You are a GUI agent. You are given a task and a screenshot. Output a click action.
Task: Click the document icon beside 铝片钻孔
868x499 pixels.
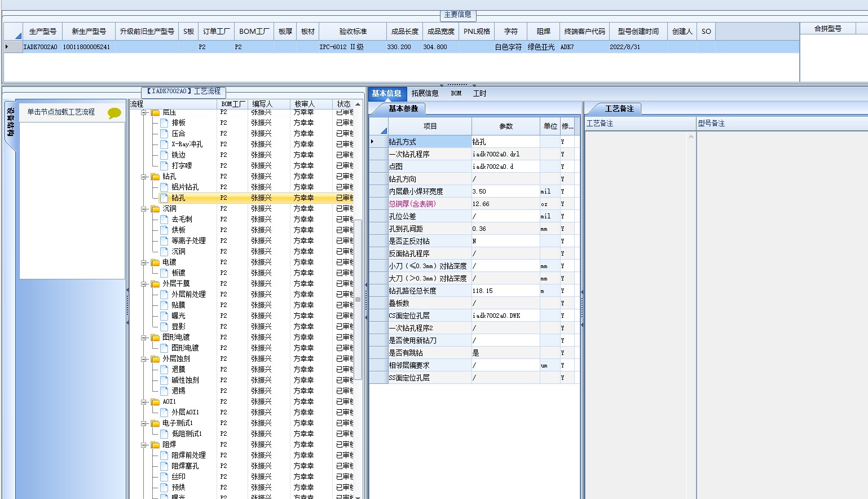pyautogui.click(x=164, y=187)
